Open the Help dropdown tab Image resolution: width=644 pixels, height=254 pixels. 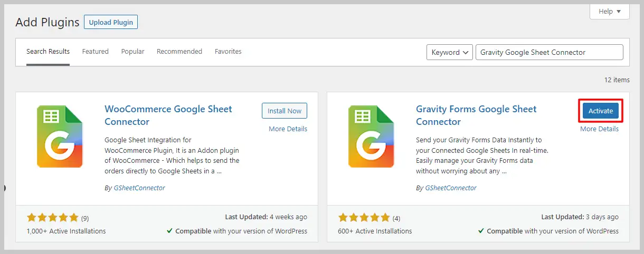(x=609, y=12)
